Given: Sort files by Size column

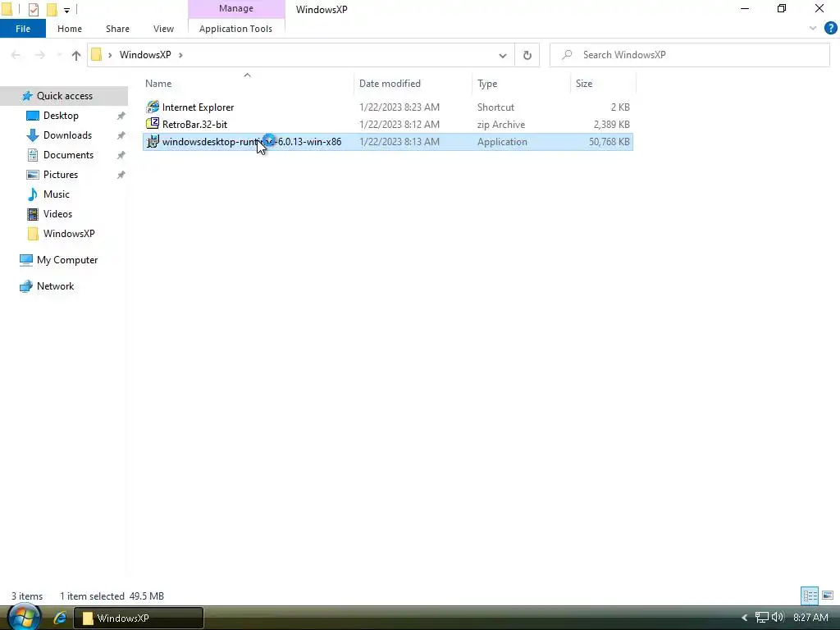Looking at the screenshot, I should point(583,84).
